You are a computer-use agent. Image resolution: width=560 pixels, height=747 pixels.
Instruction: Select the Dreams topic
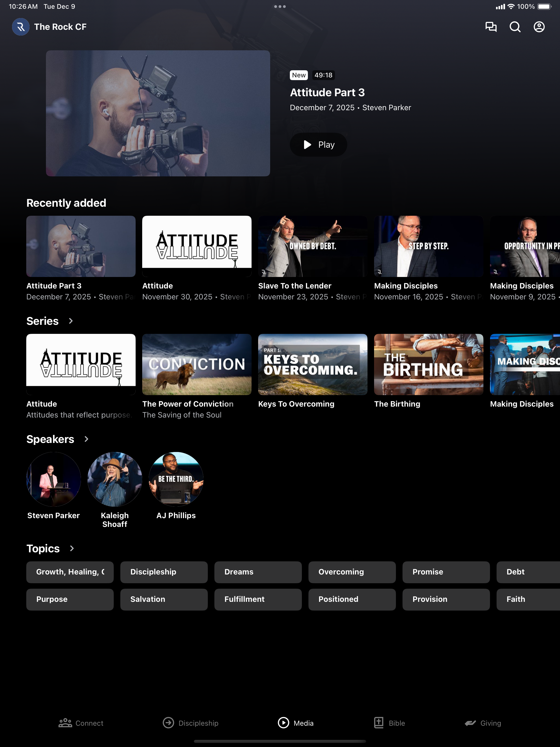pos(258,572)
